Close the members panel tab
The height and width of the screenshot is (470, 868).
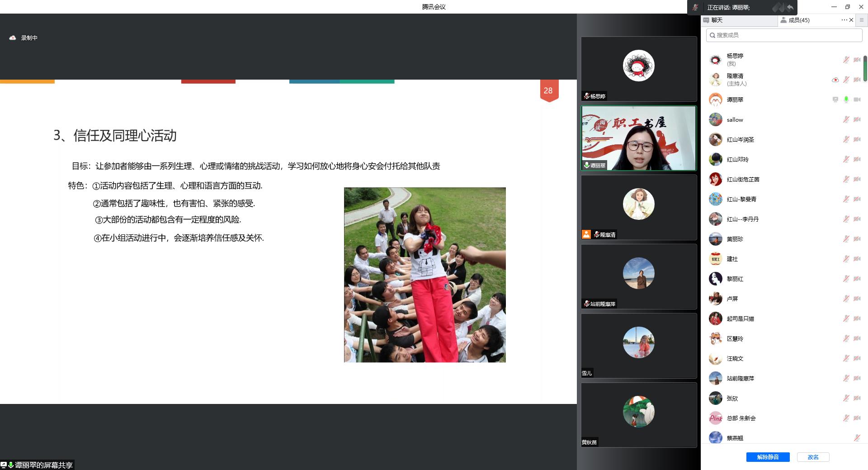pyautogui.click(x=851, y=20)
